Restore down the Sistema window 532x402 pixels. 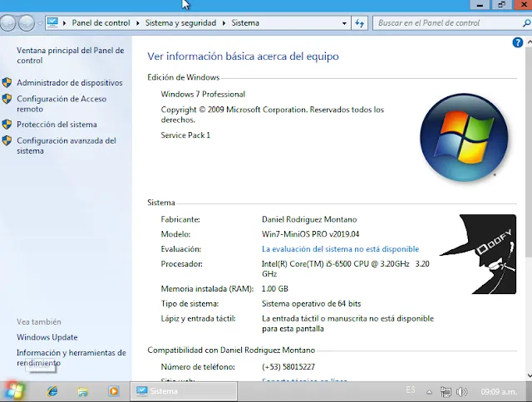click(501, 5)
